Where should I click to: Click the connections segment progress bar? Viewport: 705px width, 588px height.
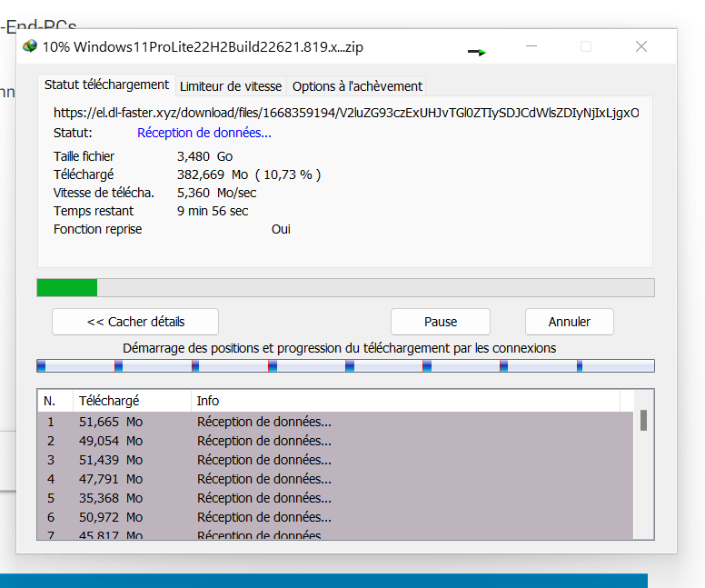pos(345,365)
